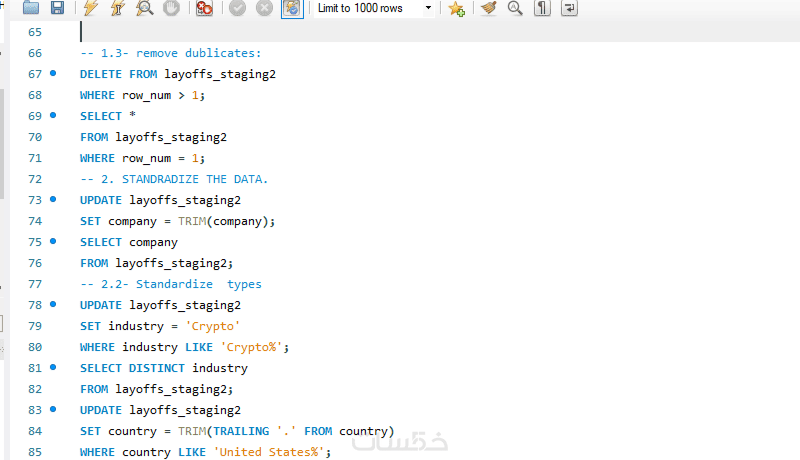
Task: Click 'Crypto%' pattern on line 80
Action: [252, 347]
